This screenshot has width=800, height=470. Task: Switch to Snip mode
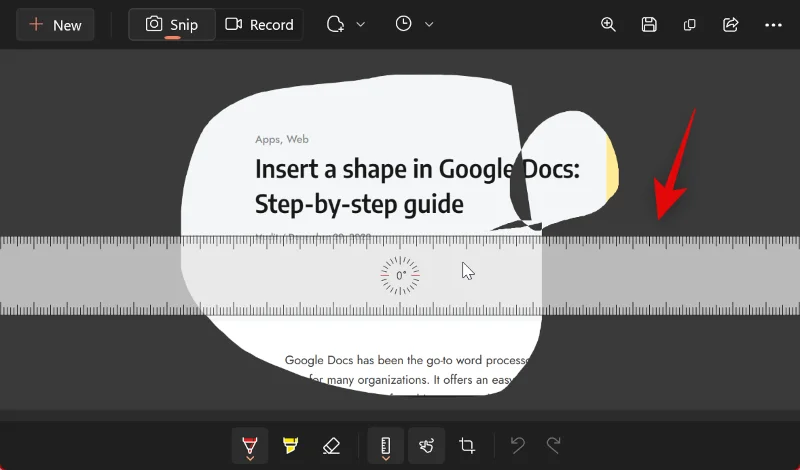click(172, 25)
